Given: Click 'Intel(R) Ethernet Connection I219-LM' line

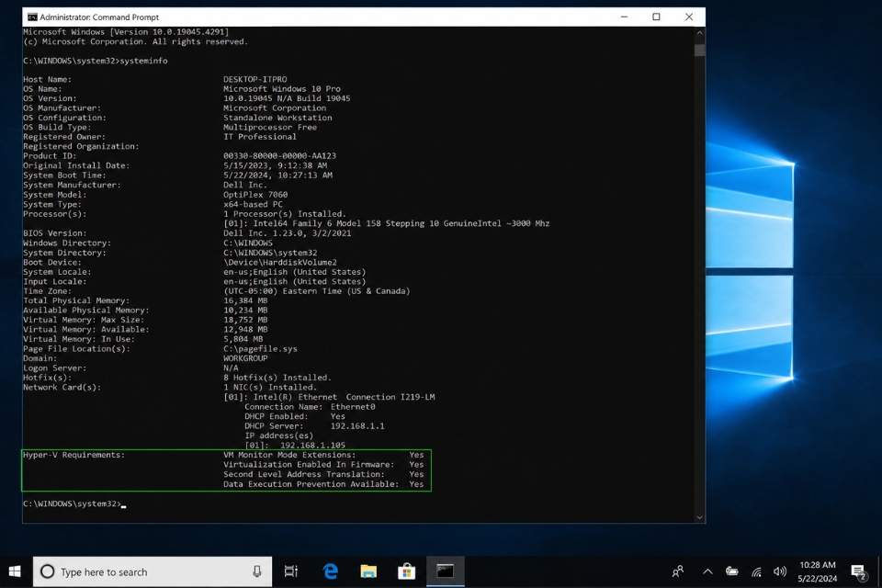Looking at the screenshot, I should click(329, 397).
